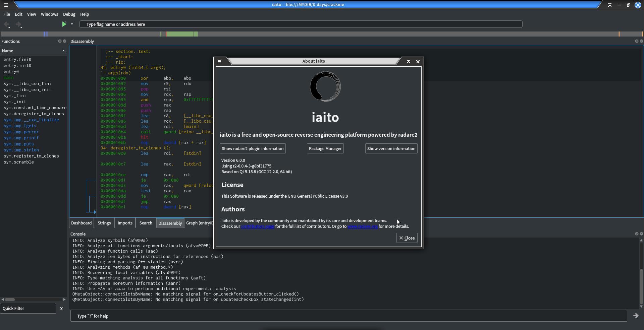Image resolution: width=644 pixels, height=330 pixels.
Task: Click the www.radare.org link
Action: click(x=362, y=226)
